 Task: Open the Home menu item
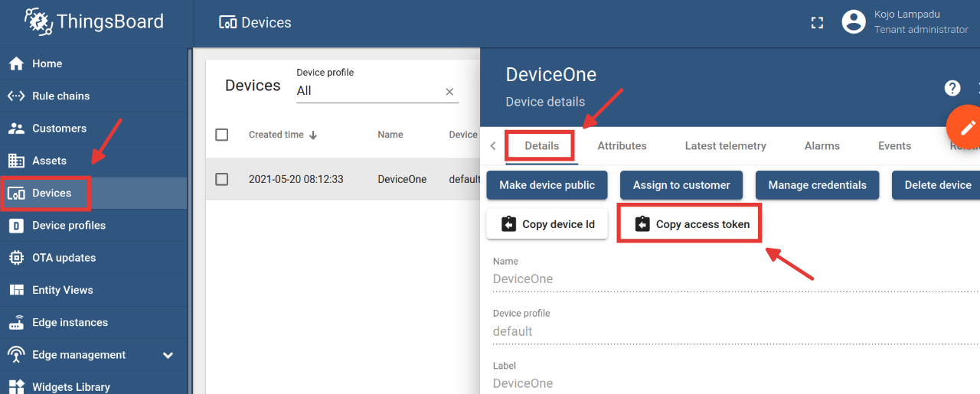pyautogui.click(x=93, y=63)
